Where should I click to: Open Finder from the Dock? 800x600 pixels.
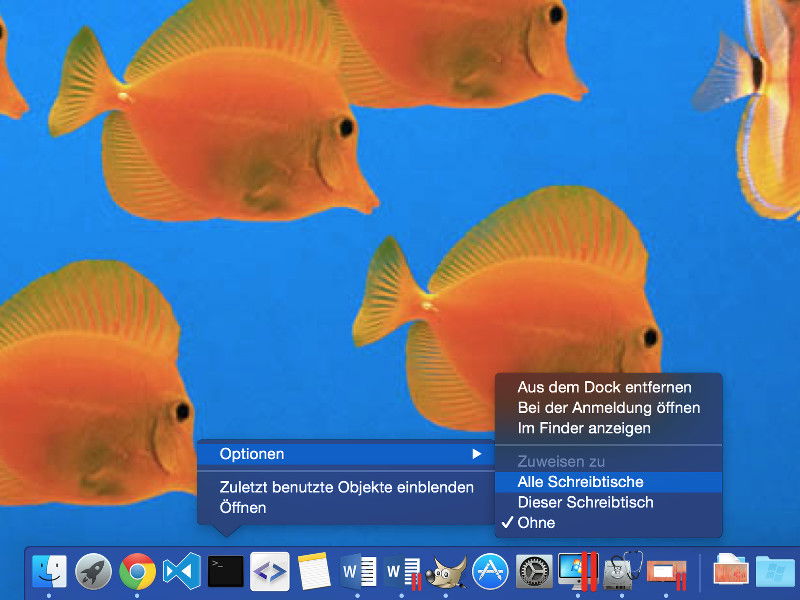(x=49, y=571)
